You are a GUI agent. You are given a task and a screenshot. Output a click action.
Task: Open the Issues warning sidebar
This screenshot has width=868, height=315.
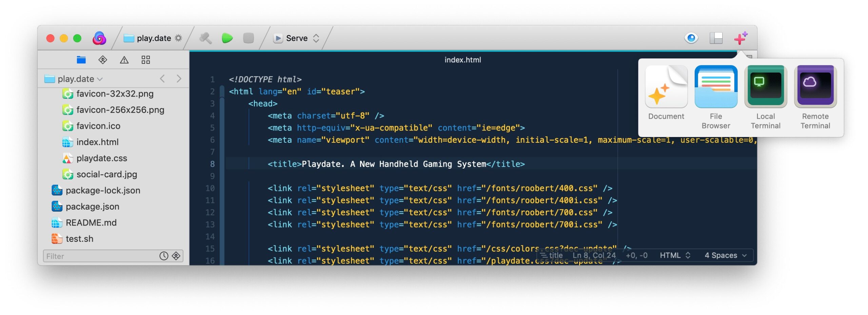pyautogui.click(x=124, y=60)
